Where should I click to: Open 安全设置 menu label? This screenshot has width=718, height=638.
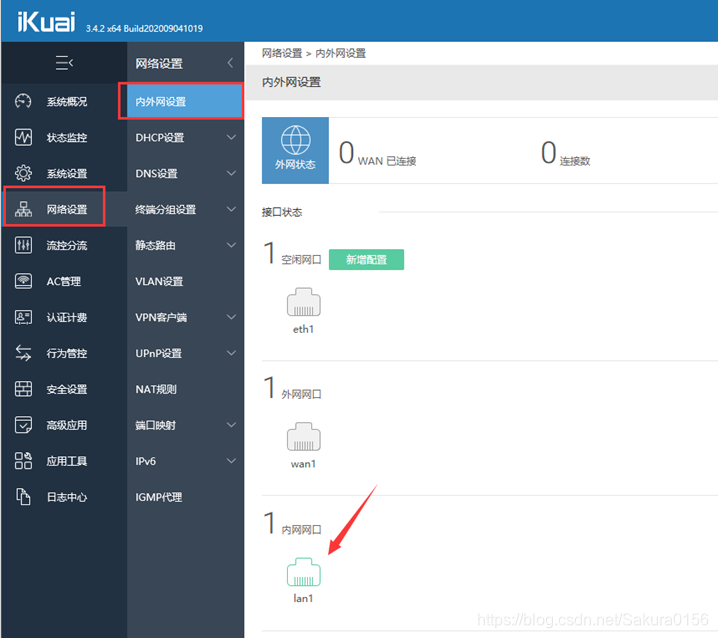pos(67,389)
